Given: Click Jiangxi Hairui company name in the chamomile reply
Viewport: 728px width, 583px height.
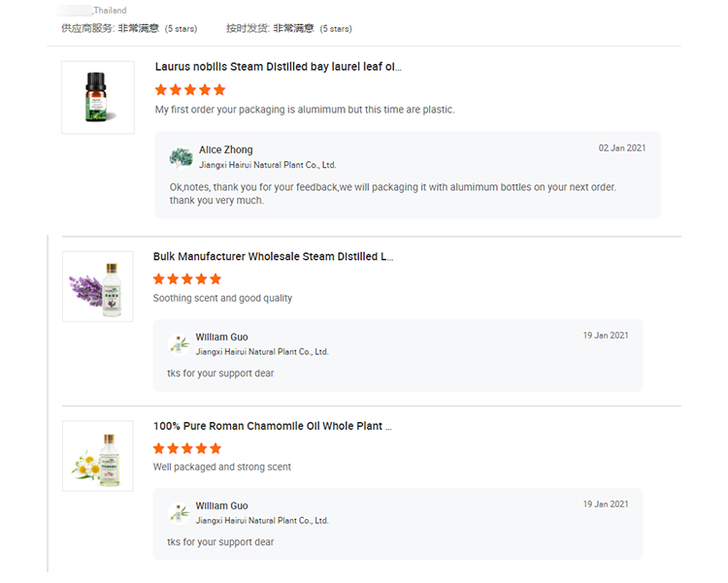Looking at the screenshot, I should coord(262,521).
